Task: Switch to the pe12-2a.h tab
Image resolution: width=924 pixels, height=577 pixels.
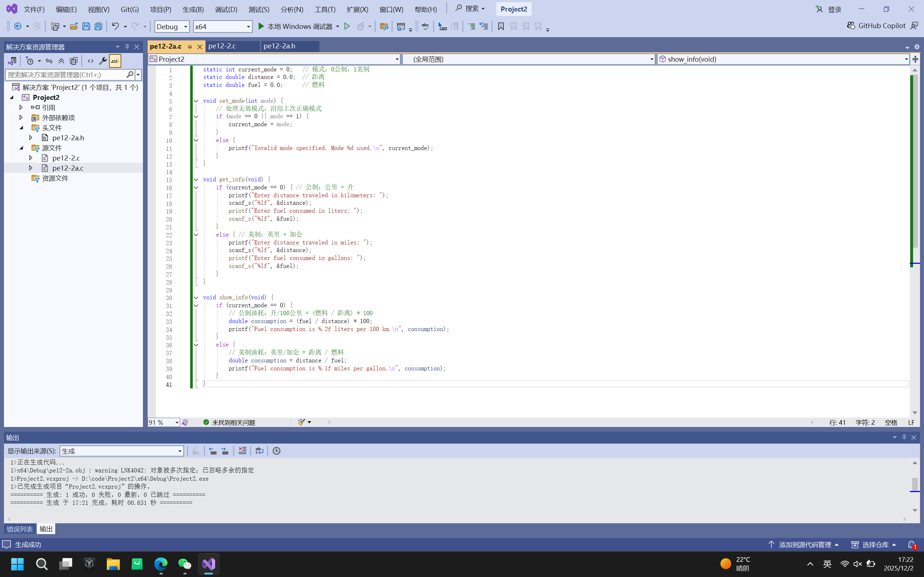Action: 279,46
